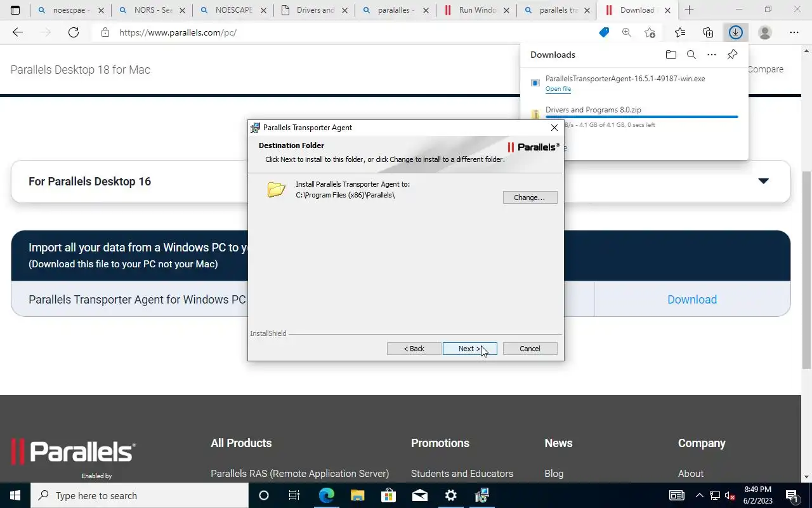Image resolution: width=812 pixels, height=508 pixels.
Task: Click the Parallels footer logo
Action: (74, 451)
